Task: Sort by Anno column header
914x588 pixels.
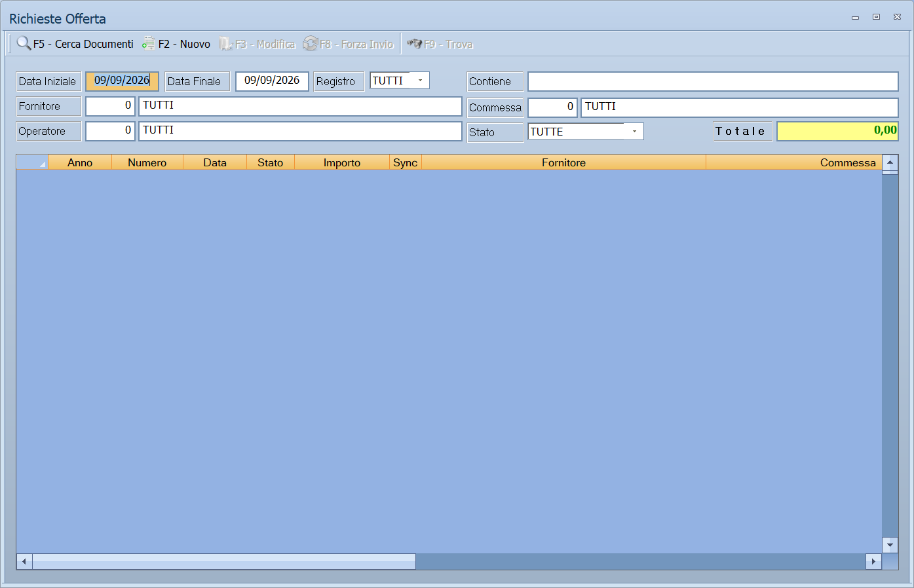Action: tap(80, 162)
